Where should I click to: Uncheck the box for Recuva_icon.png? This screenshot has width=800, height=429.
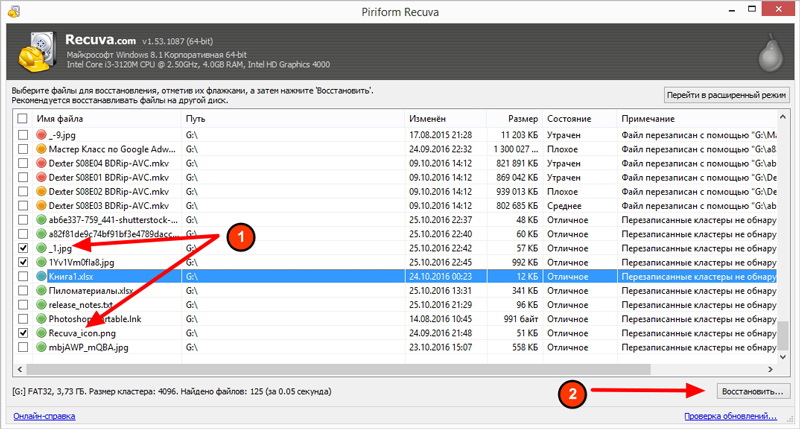point(23,333)
